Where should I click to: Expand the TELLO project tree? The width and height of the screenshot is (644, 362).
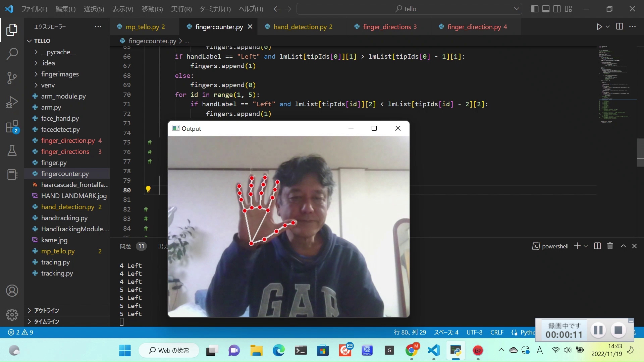click(x=29, y=41)
